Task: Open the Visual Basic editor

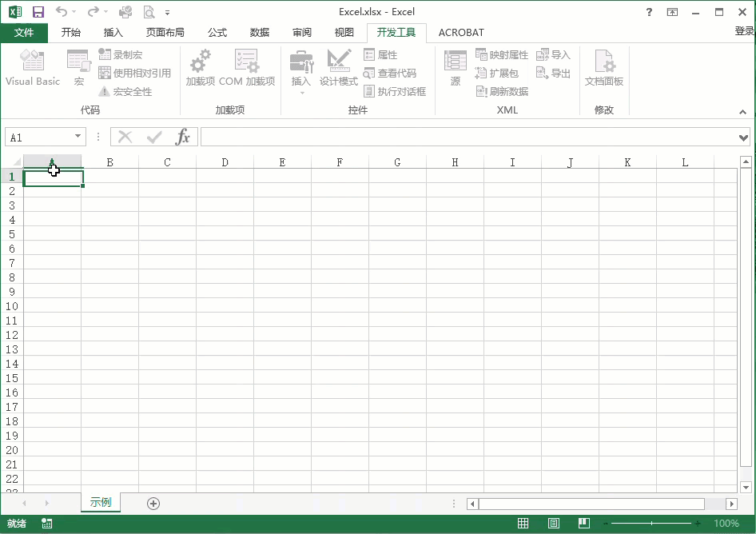Action: pos(32,67)
